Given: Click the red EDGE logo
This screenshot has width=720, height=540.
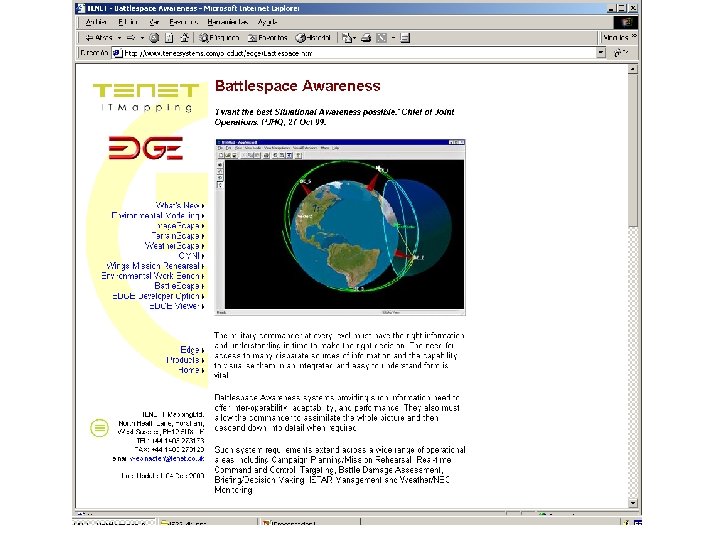Looking at the screenshot, I should click(146, 147).
